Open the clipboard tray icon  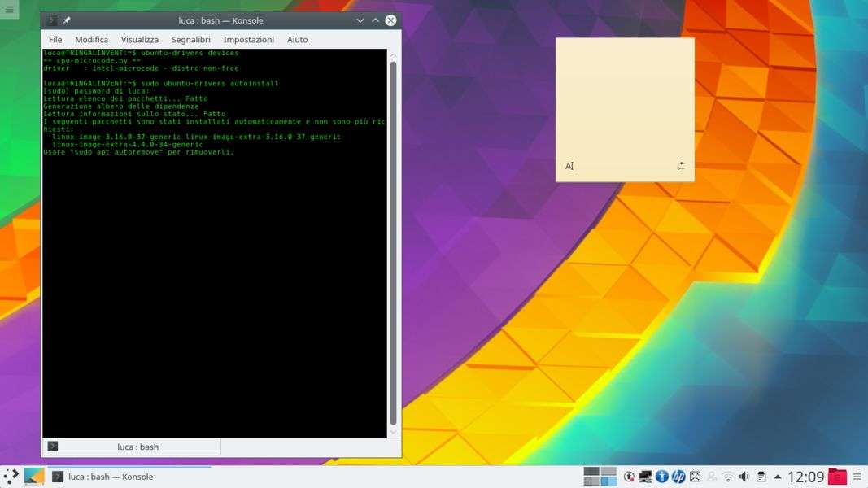point(761,477)
